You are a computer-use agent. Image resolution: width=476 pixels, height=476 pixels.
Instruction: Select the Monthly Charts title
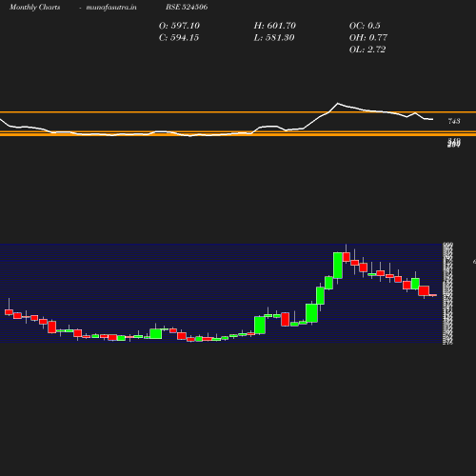[34, 7]
